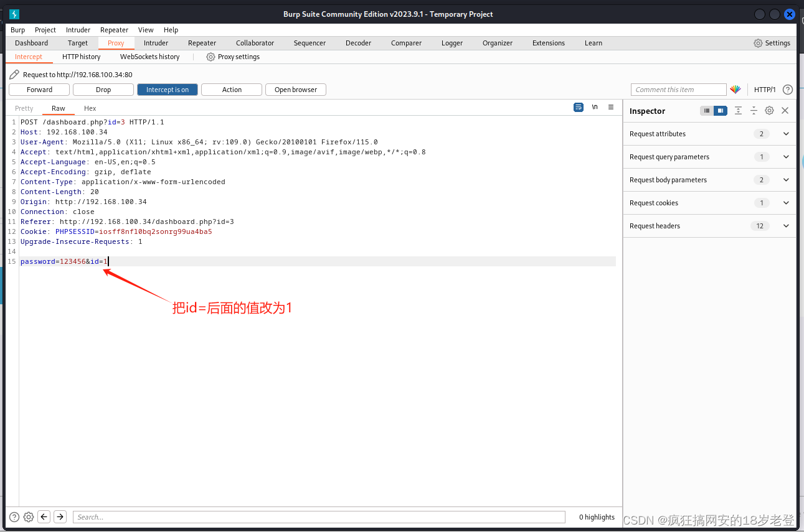The height and width of the screenshot is (532, 804).
Task: Open Inspector settings gear
Action: pyautogui.click(x=769, y=111)
